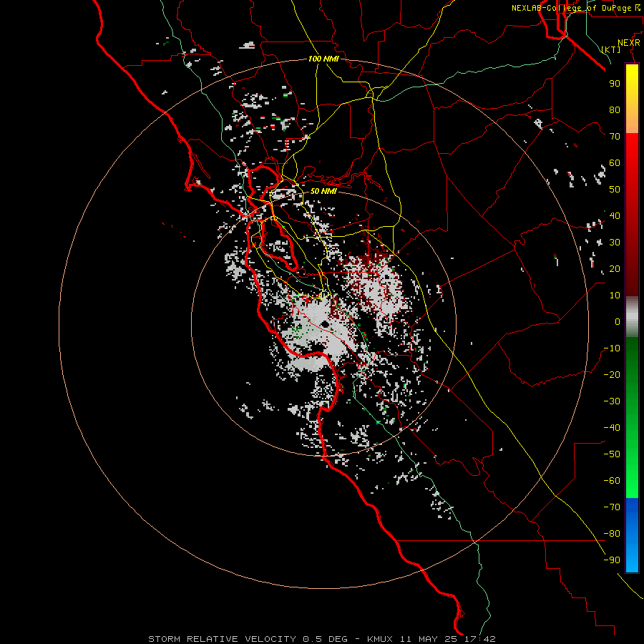Click the "-20" value on velocity scale
The width and height of the screenshot is (644, 644).
click(x=612, y=374)
